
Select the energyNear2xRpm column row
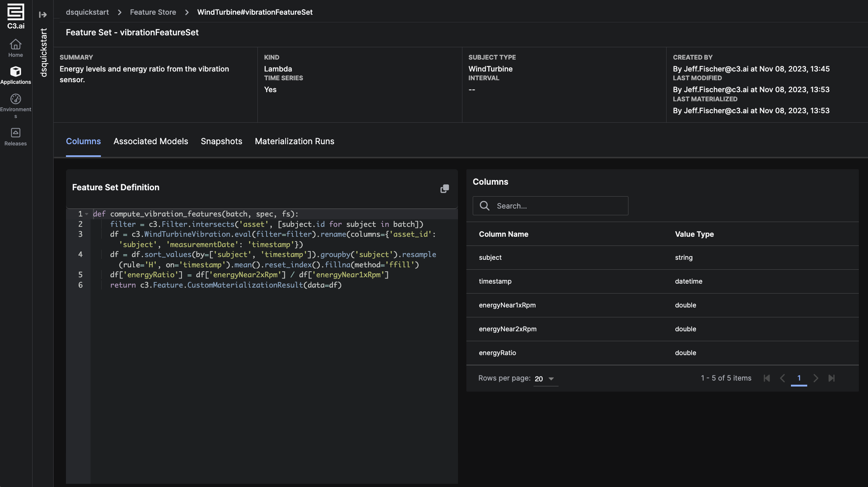tap(663, 329)
